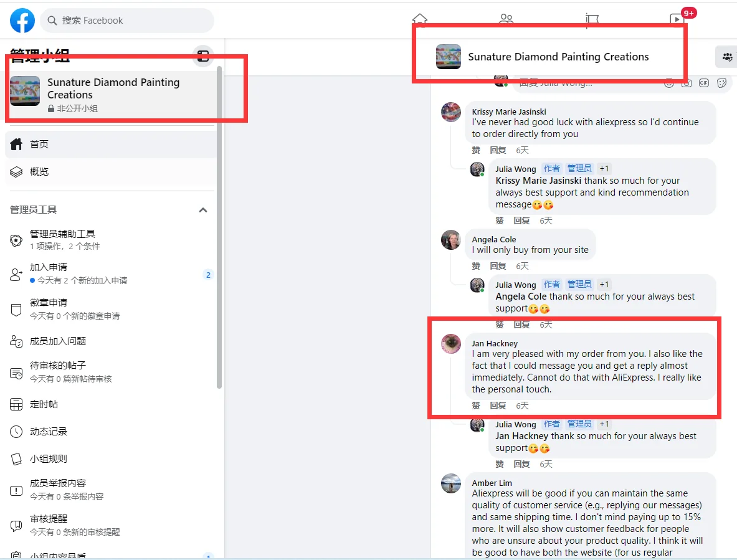Click the icon beside 待审核的帖子
This screenshot has height=560, width=737.
point(16,374)
